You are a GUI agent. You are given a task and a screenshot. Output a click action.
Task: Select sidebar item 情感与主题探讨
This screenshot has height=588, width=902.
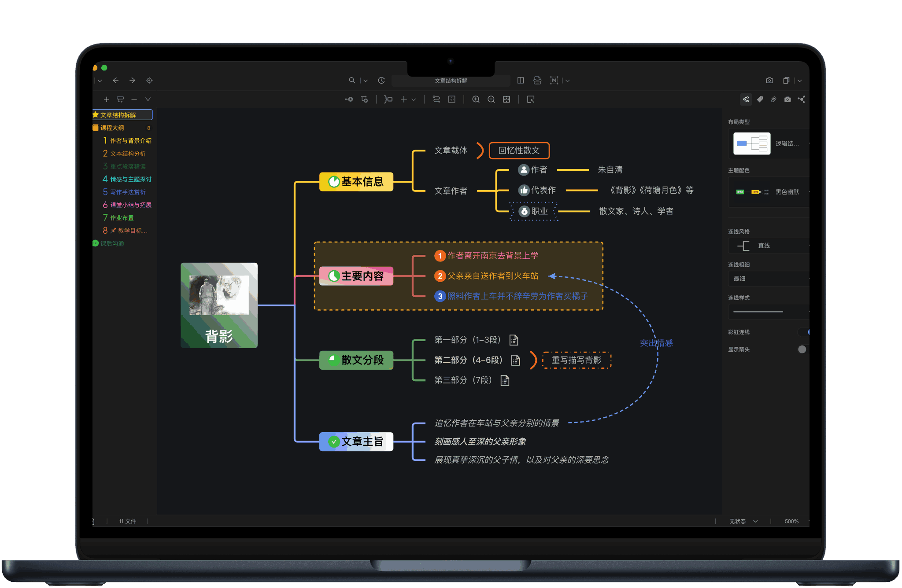[x=130, y=179]
